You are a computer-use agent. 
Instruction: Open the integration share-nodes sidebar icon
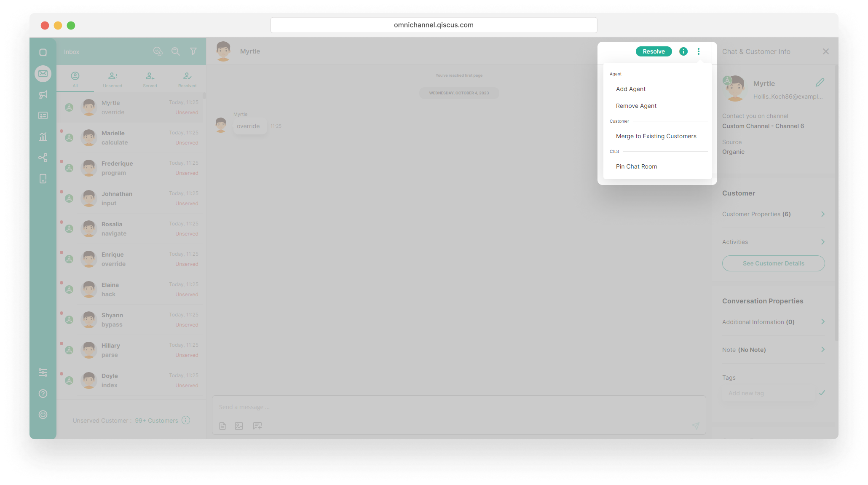coord(43,158)
